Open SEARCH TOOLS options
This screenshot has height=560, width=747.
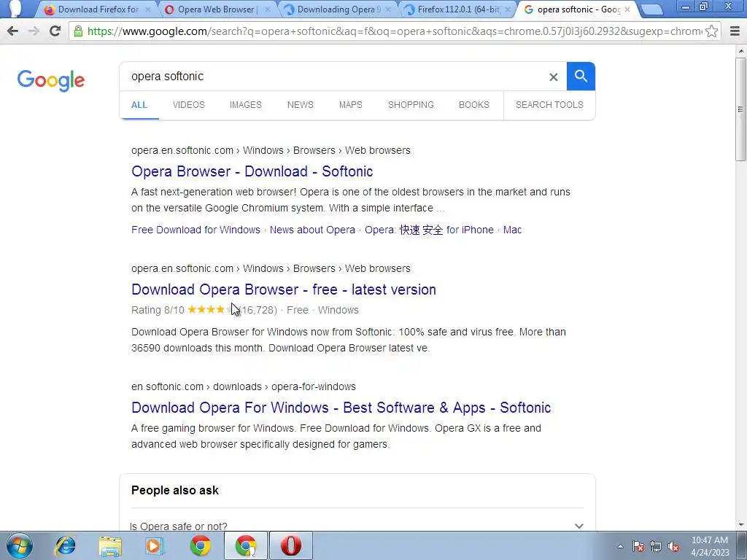pos(549,105)
